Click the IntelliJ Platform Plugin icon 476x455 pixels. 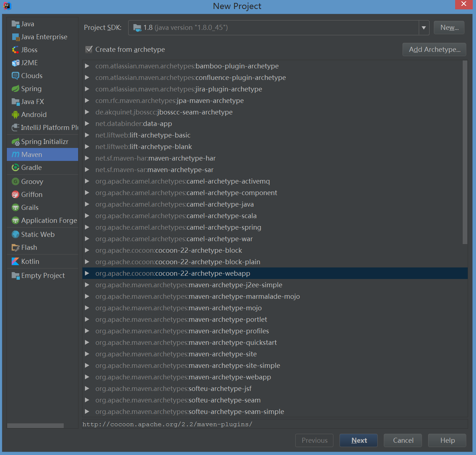(x=15, y=128)
